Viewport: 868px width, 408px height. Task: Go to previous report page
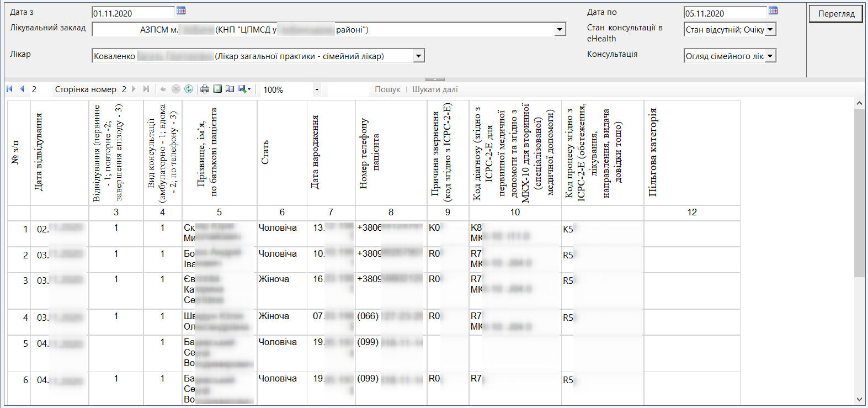click(22, 89)
